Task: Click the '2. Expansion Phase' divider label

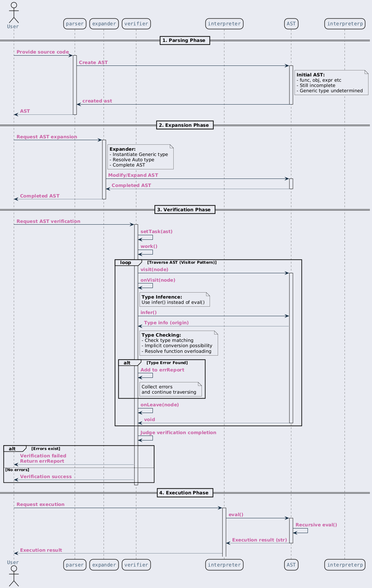Action: pos(185,125)
